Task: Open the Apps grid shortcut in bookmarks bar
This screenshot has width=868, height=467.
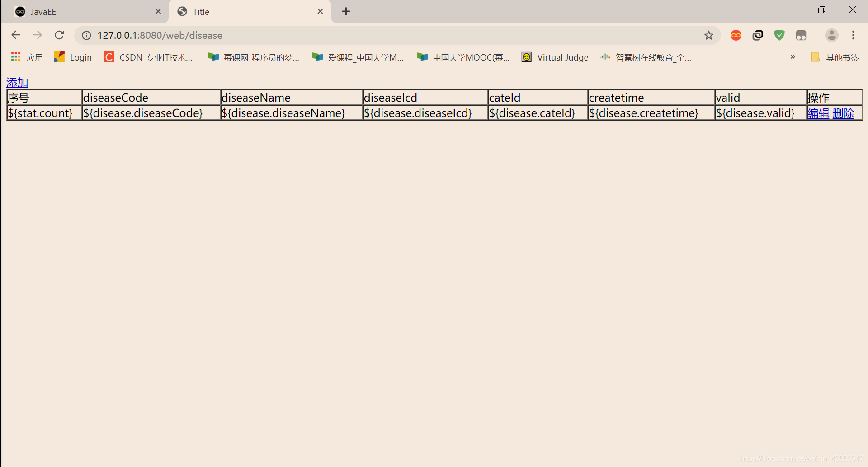Action: [x=27, y=57]
